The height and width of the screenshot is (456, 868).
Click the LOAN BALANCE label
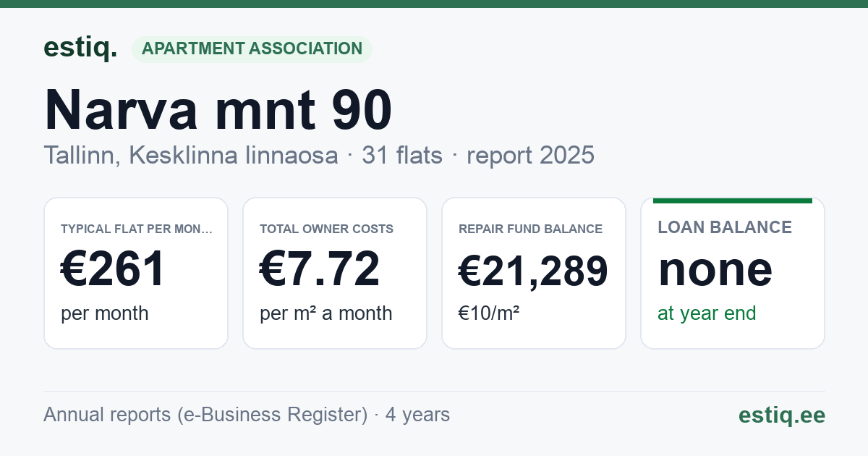725,227
